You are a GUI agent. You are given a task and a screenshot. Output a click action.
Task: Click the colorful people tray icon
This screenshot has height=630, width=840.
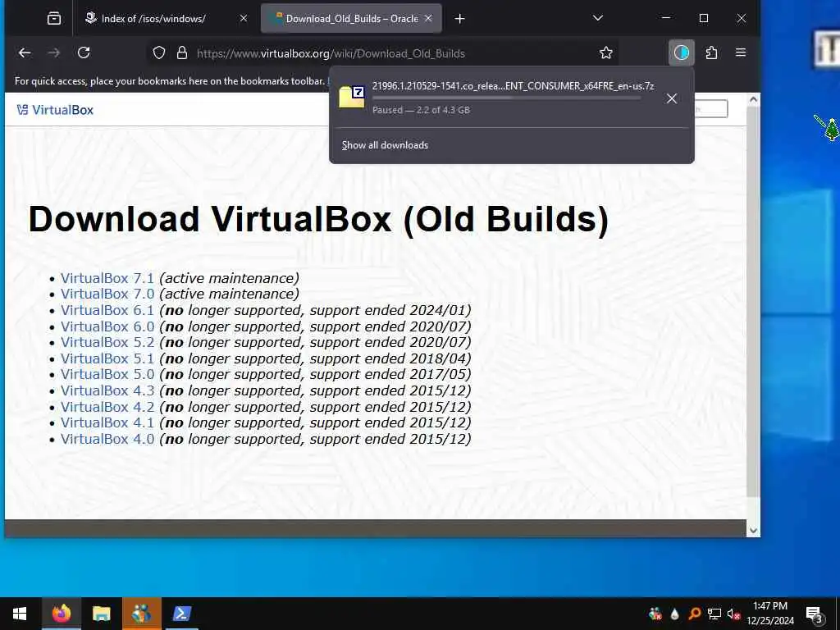tap(655, 614)
